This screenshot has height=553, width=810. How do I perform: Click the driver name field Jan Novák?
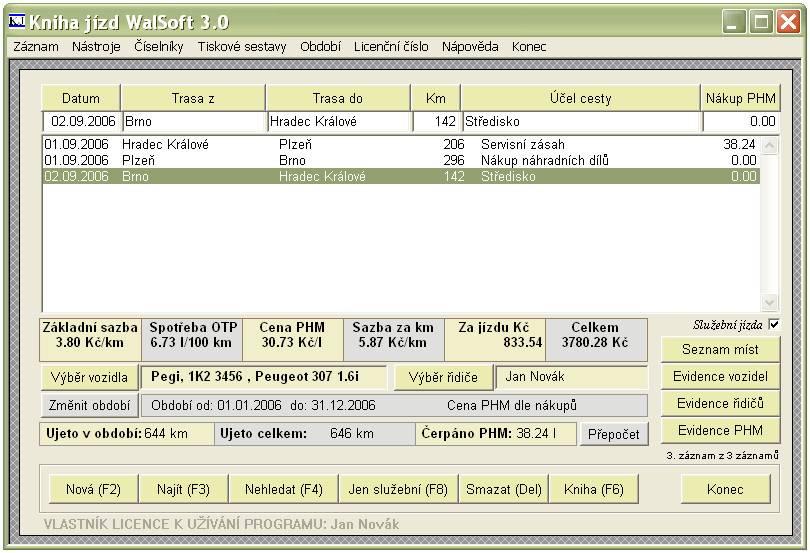coord(571,377)
